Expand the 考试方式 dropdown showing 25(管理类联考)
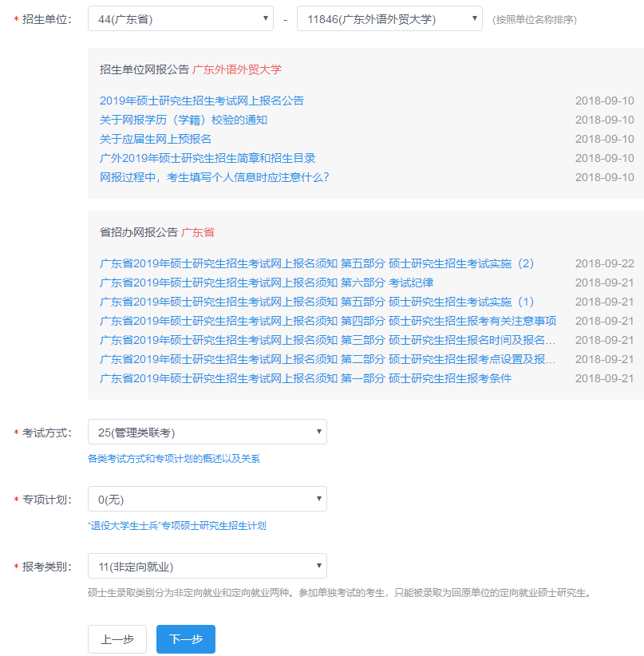This screenshot has width=644, height=656. (x=207, y=433)
